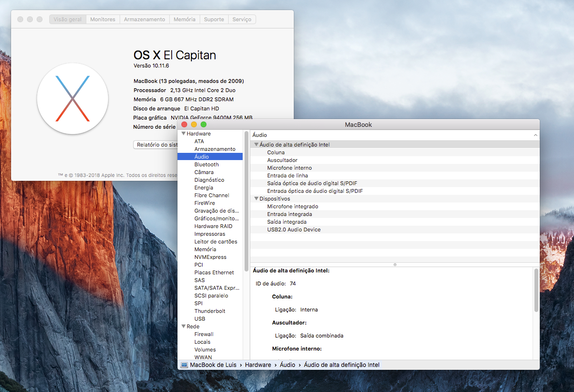This screenshot has height=392, width=574.
Task: Select the Microfone integrado device
Action: pos(395,206)
